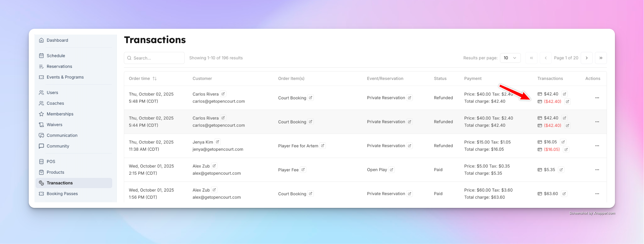Open $63.60 transaction link icon

[x=564, y=194]
